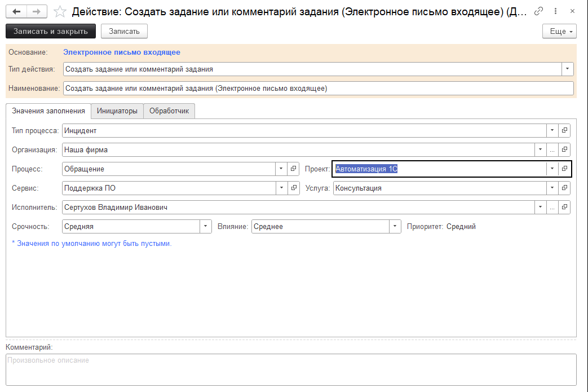Viewport: 588px width, 392px height.
Task: Switch to the Инициаторы tab
Action: (x=117, y=112)
